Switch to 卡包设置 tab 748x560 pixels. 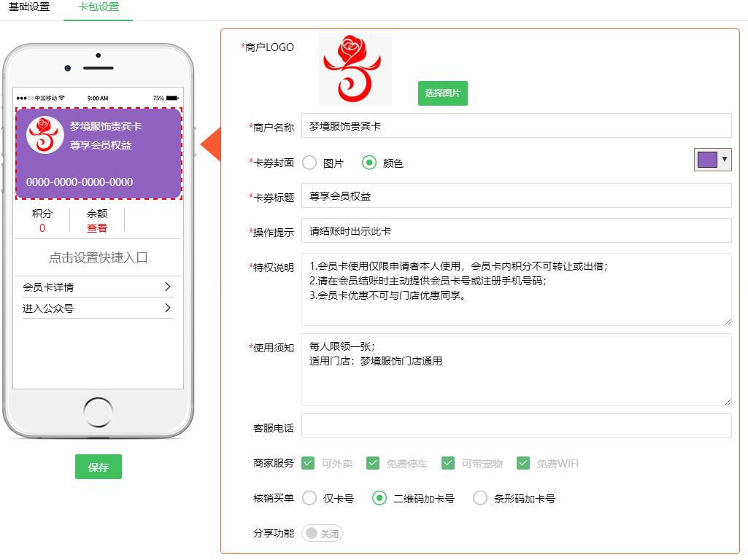pyautogui.click(x=99, y=7)
